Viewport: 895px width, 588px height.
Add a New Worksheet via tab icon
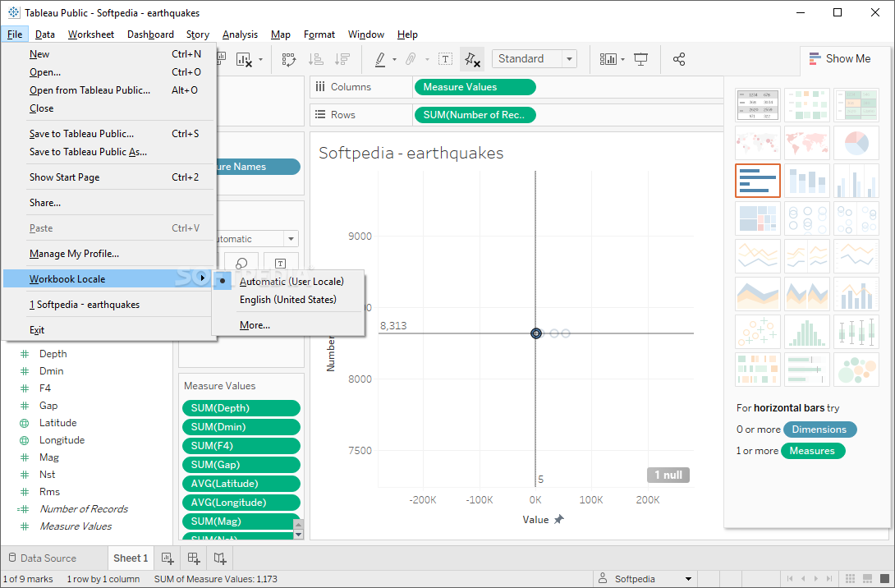pos(168,558)
